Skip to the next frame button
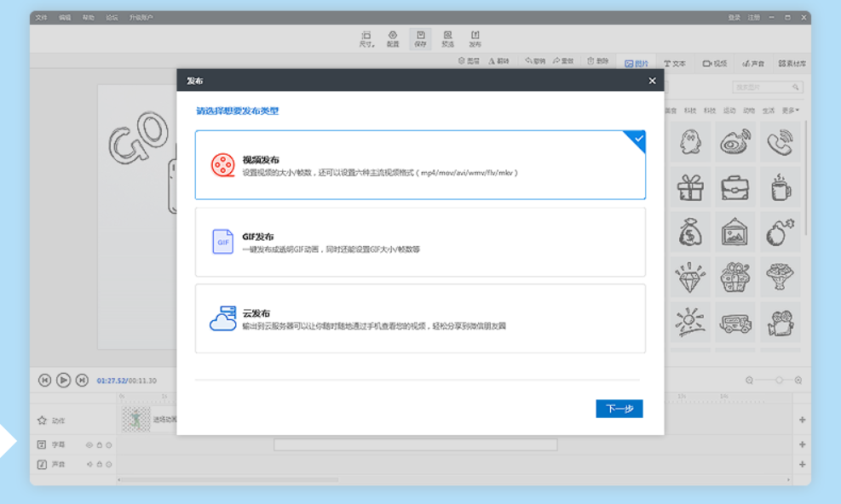The height and width of the screenshot is (504, 841). [x=82, y=381]
